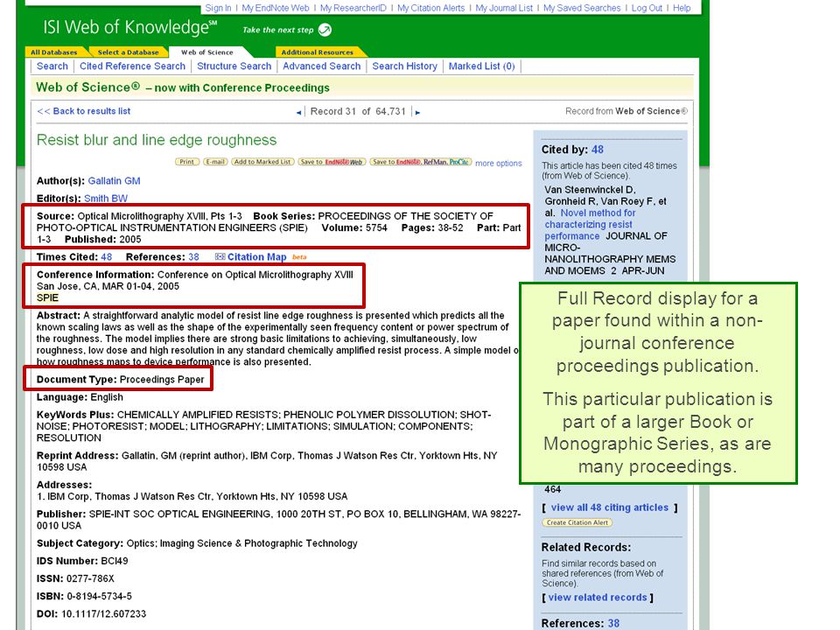Open Cited Reference Search
This screenshot has height=630, width=840.
(132, 66)
